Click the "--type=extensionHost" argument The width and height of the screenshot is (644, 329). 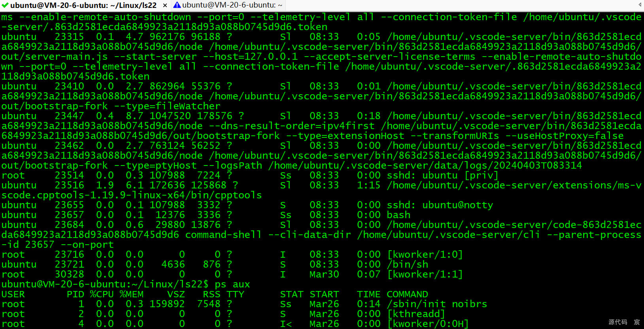coord(345,136)
